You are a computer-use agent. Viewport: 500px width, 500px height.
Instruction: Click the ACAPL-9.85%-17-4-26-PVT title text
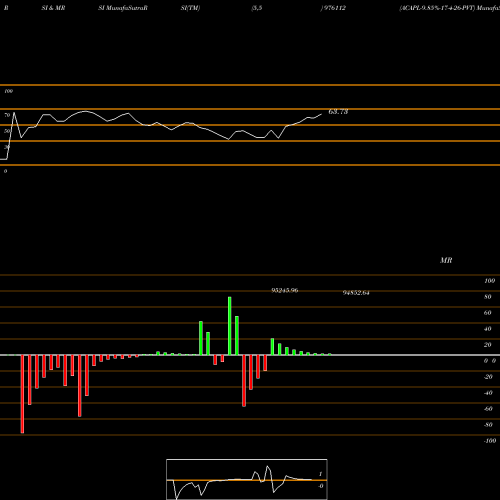[x=437, y=8]
